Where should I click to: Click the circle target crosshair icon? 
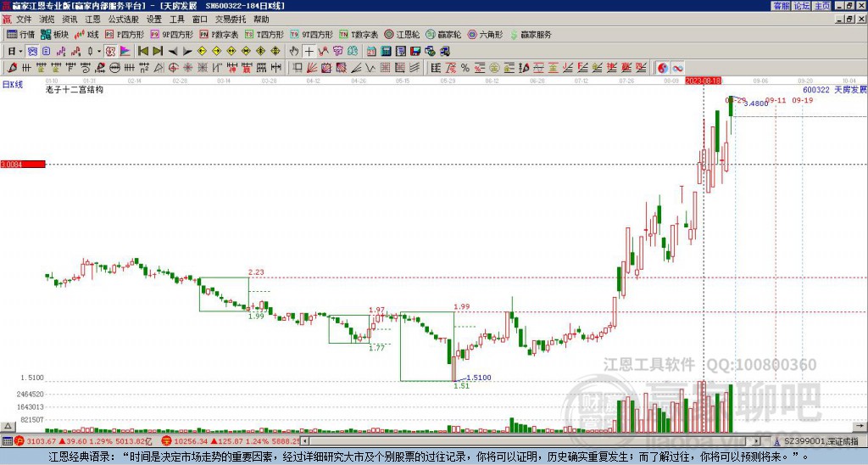(x=173, y=68)
